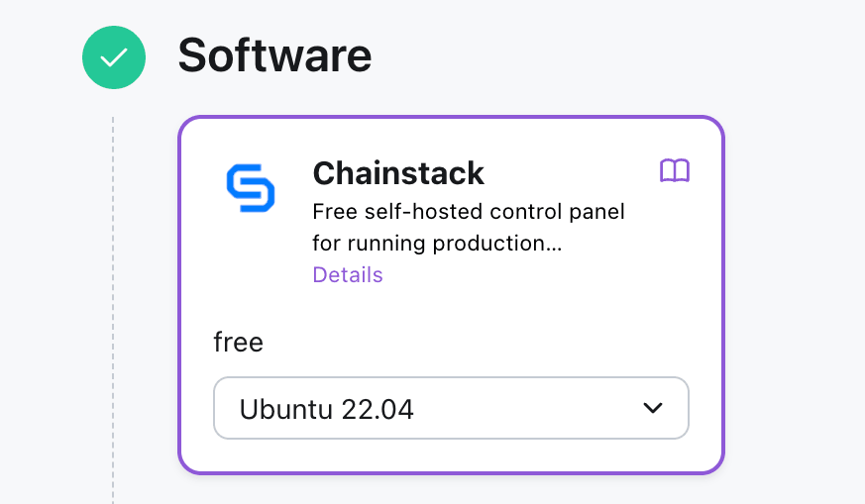
Task: Click the Ubuntu 22.04 text in the combo box
Action: pos(327,409)
